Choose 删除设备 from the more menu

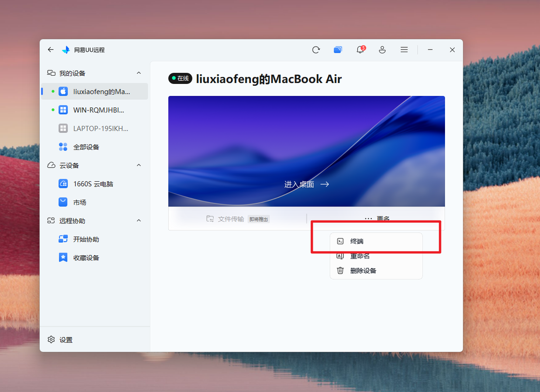coord(376,271)
